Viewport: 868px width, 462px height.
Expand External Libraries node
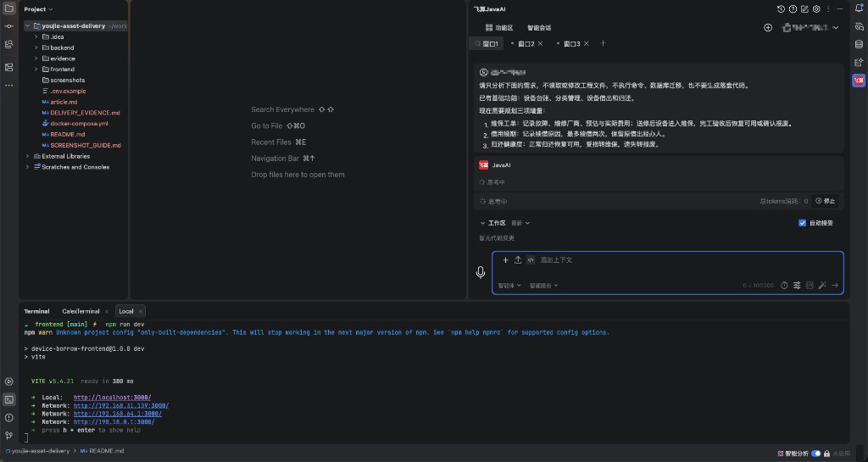(27, 156)
